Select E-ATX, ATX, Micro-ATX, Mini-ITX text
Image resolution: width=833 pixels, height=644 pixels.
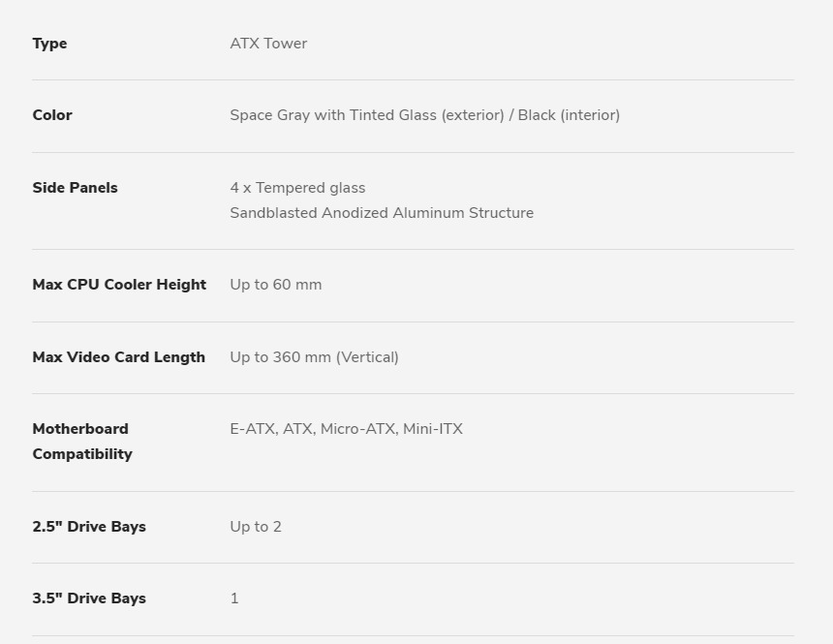346,429
